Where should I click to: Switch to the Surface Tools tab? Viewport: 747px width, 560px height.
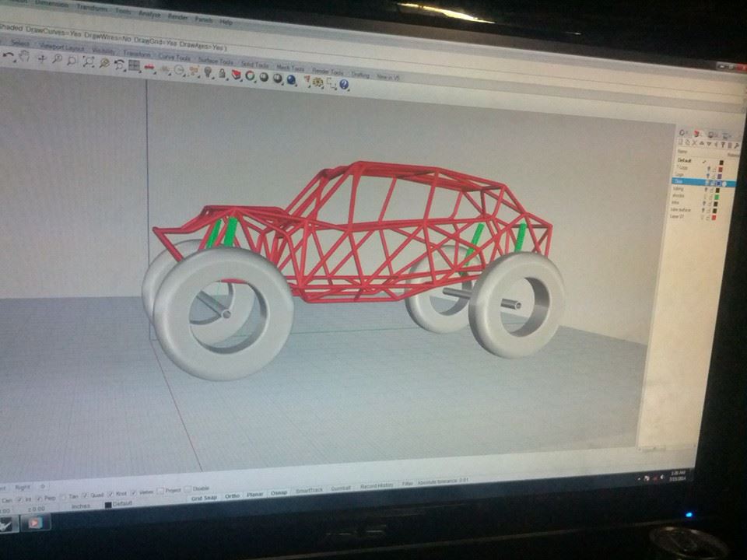[x=216, y=61]
